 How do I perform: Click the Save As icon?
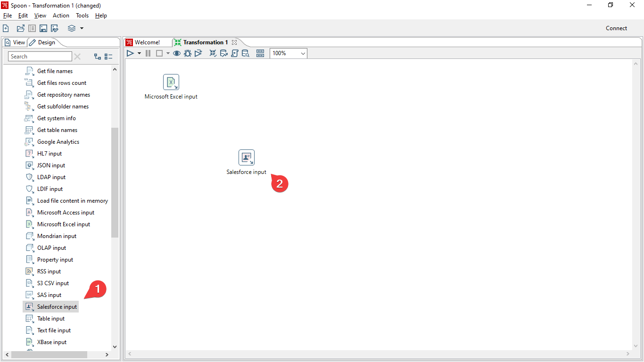point(55,28)
